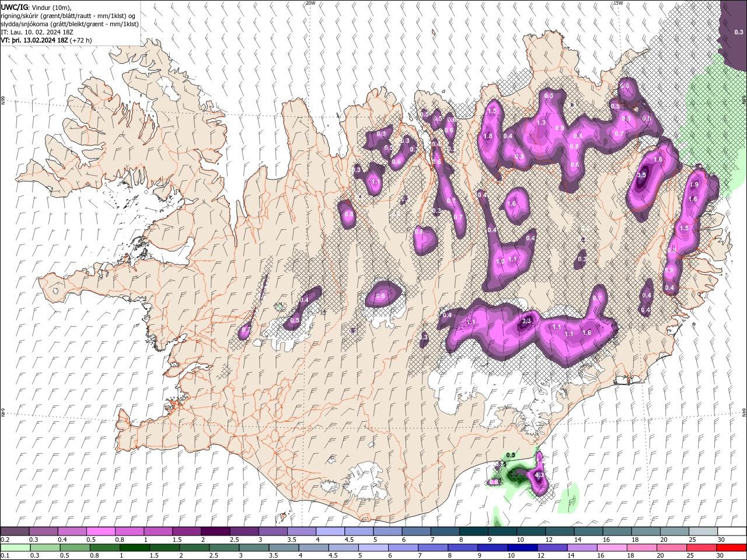
Task: Click the 'rigning/skúrir' legend description line
Action: [68, 16]
